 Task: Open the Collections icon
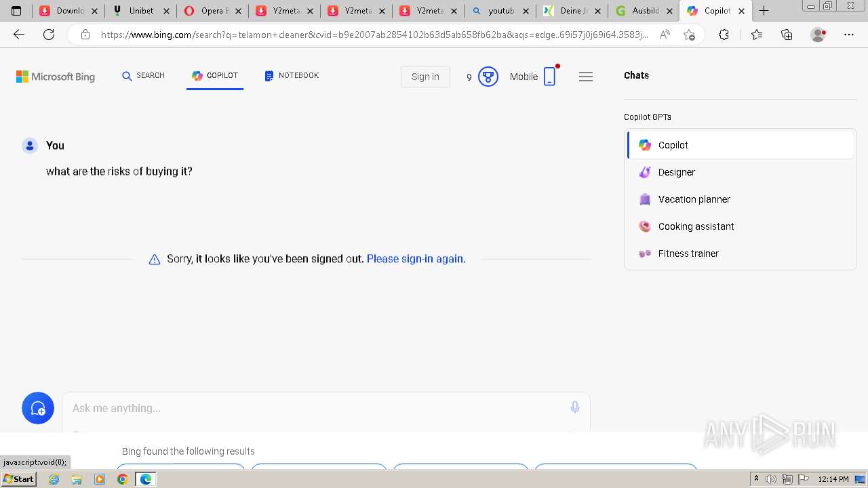(x=787, y=35)
